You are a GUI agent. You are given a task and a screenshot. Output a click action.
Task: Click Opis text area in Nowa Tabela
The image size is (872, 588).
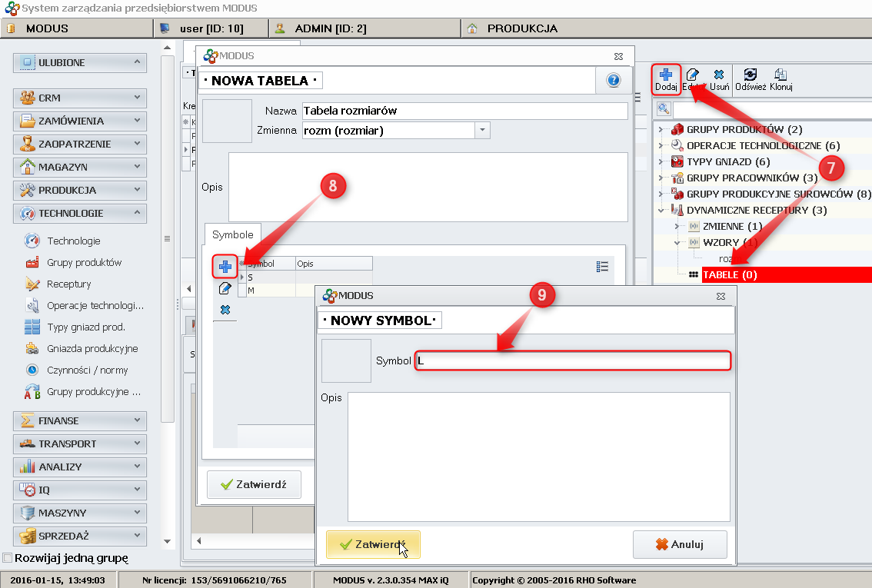(428, 188)
